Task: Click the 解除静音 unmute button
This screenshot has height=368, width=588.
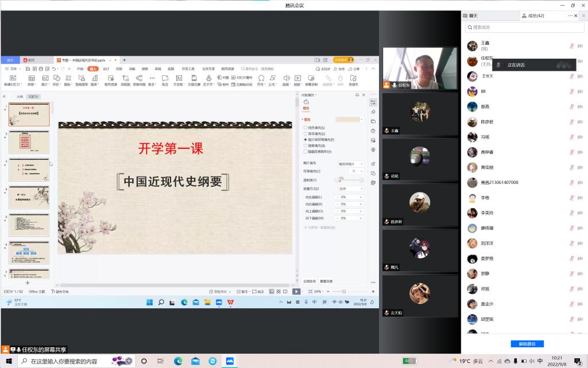Action: tap(527, 344)
